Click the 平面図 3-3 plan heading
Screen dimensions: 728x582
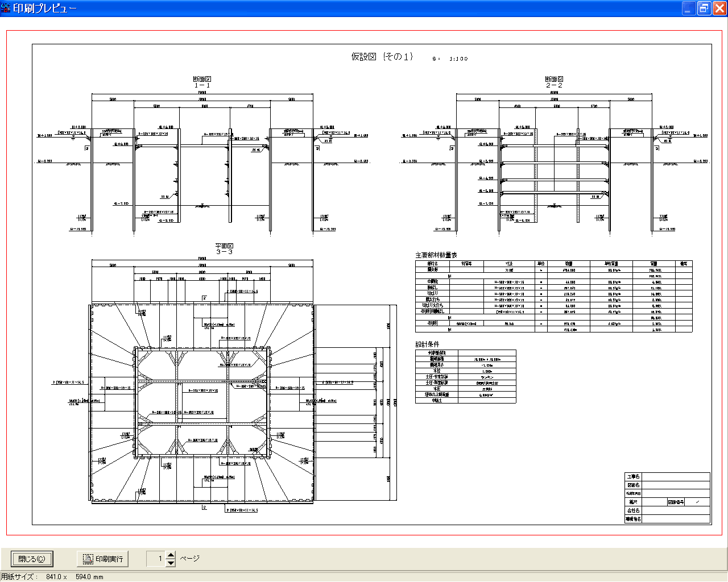click(224, 249)
